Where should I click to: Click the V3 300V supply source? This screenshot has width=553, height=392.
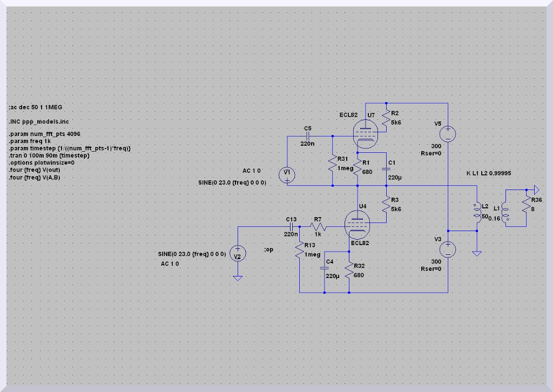pyautogui.click(x=448, y=249)
